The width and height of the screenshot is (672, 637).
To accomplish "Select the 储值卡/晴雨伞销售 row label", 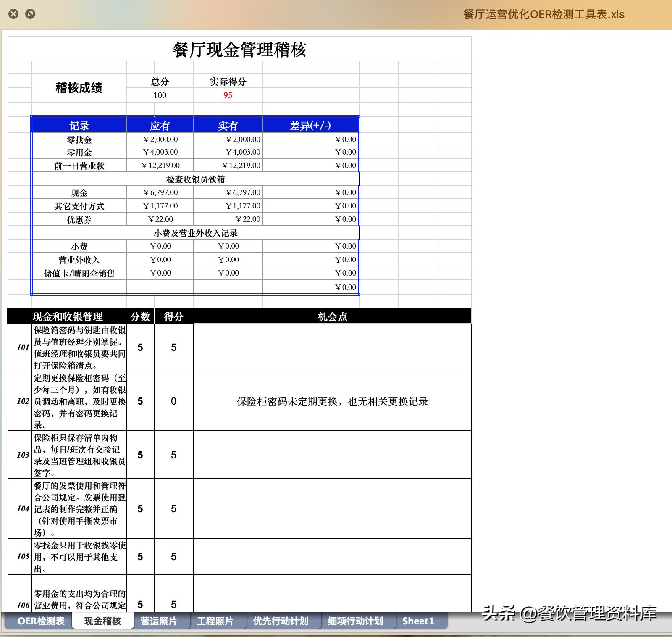I will click(79, 273).
